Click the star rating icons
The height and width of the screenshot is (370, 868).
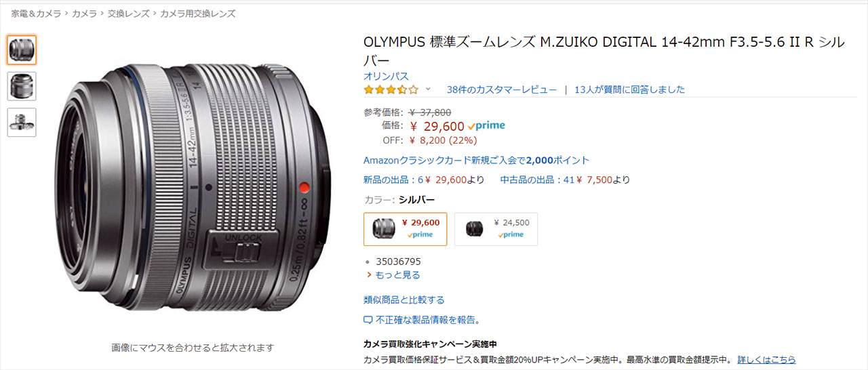click(391, 89)
